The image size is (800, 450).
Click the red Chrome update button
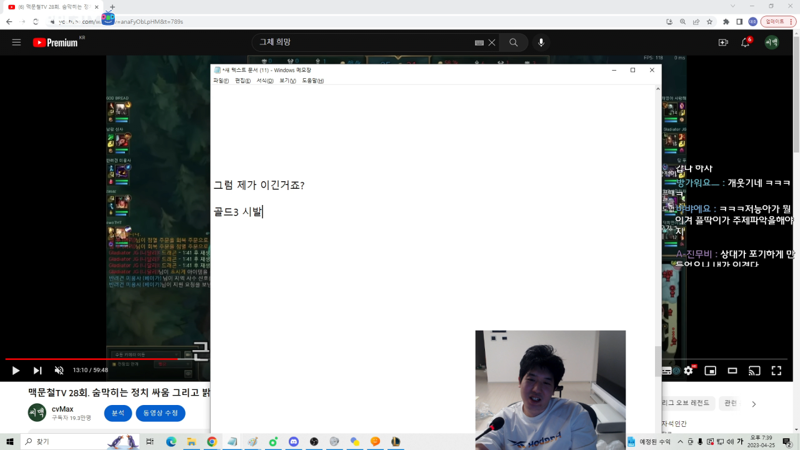(x=778, y=21)
